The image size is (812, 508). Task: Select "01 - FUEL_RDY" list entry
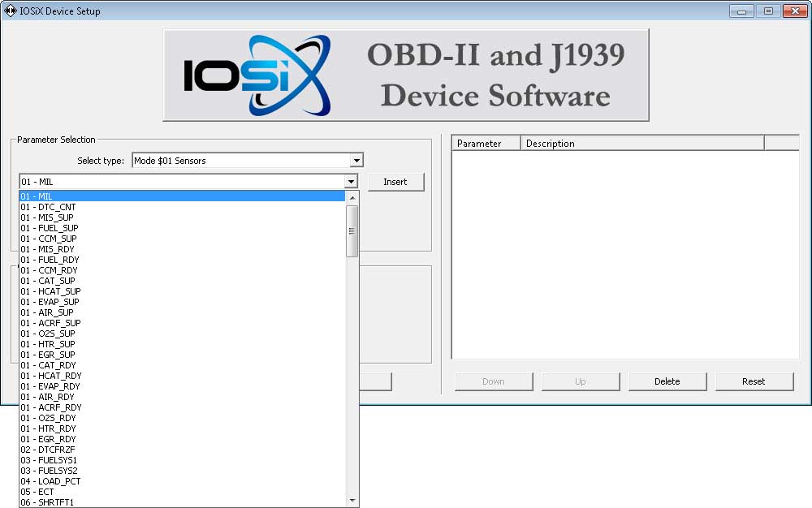click(x=182, y=260)
